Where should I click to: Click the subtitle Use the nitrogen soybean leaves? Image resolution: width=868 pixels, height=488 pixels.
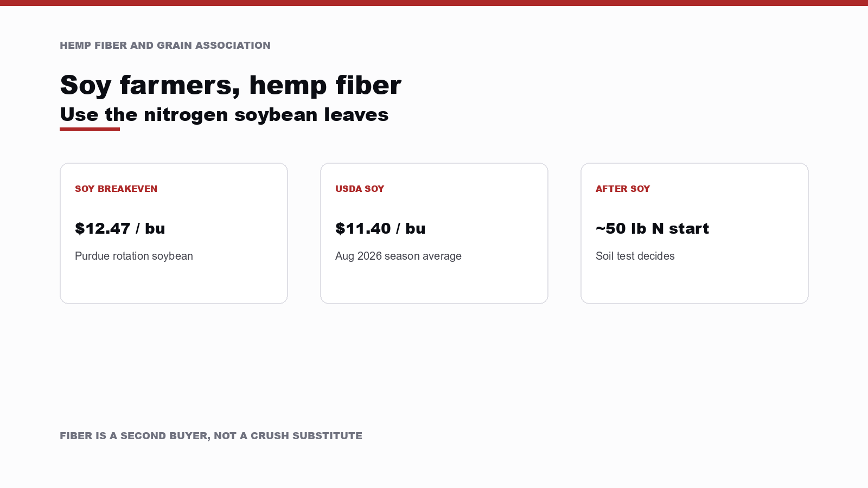[x=224, y=115]
